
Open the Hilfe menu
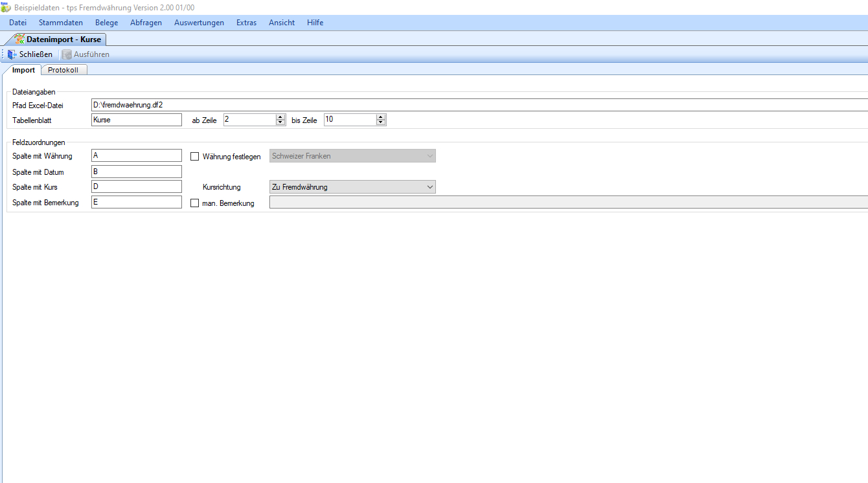point(315,23)
